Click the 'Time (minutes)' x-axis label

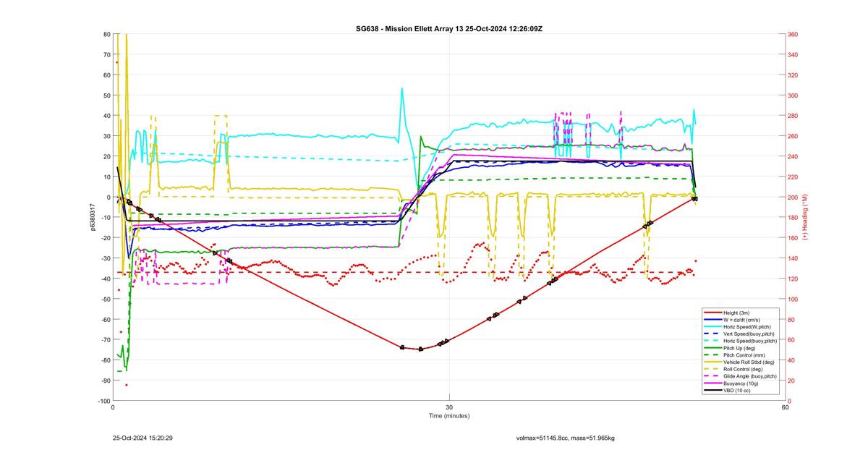click(x=449, y=415)
